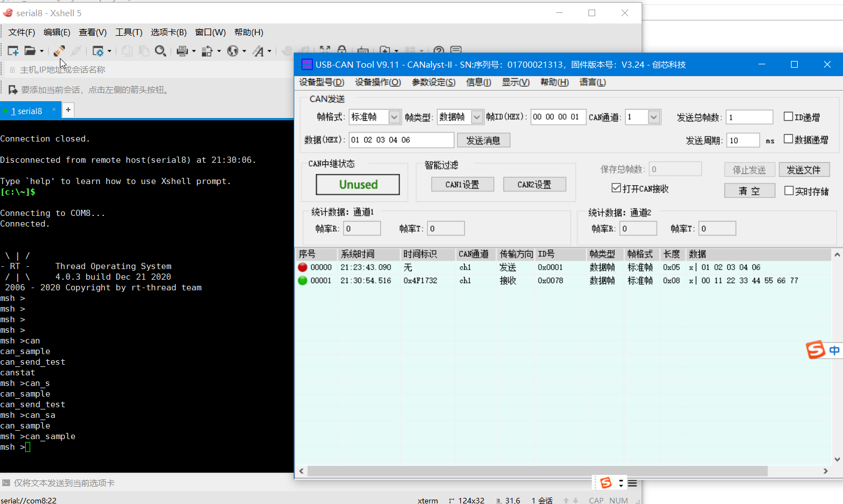Expand the Font dropdown arrow in Xshell

click(x=269, y=51)
